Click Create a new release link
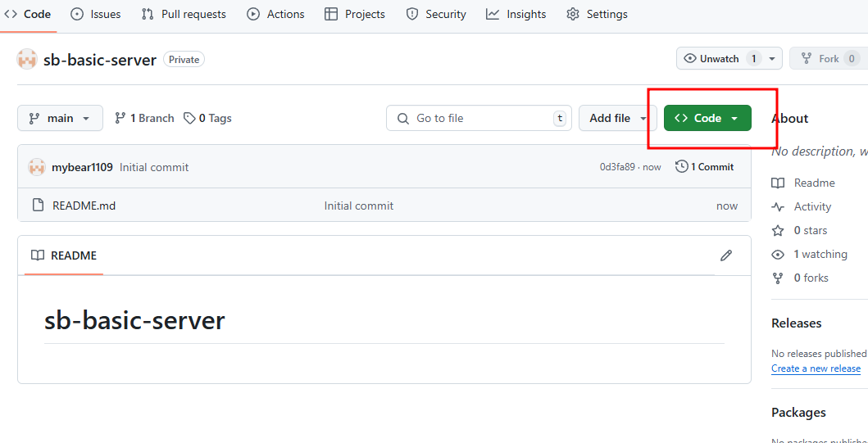The image size is (868, 443). click(x=816, y=368)
